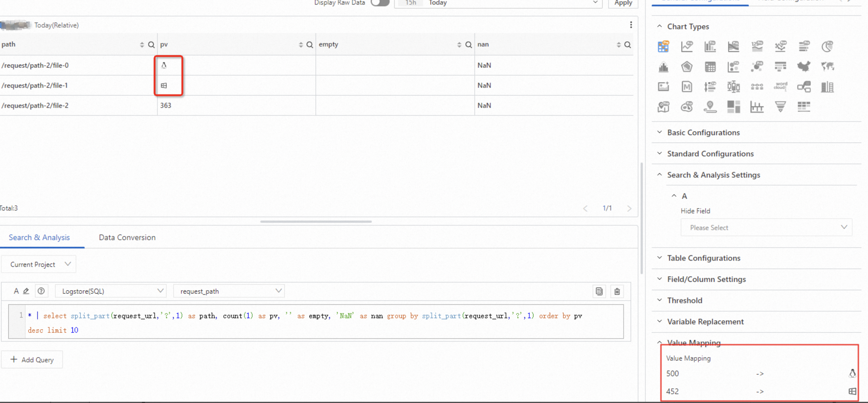Image resolution: width=868 pixels, height=403 pixels.
Task: Choose the funnel chart type
Action: [780, 107]
